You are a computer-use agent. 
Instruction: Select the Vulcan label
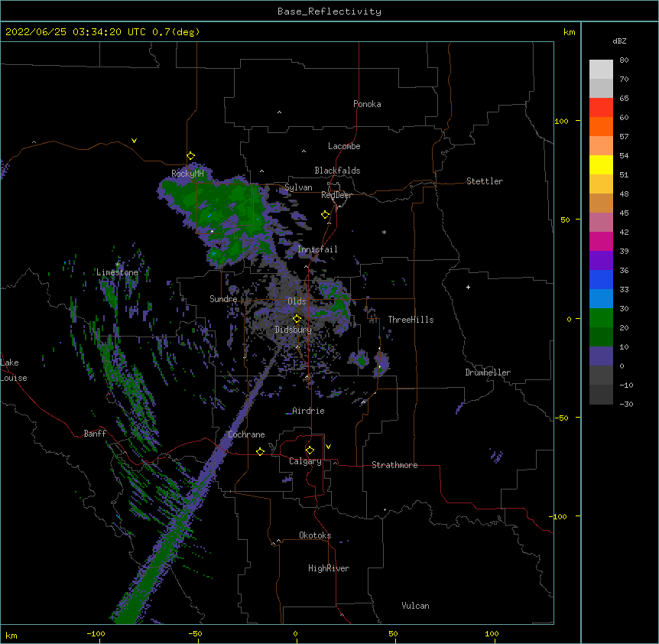[415, 606]
